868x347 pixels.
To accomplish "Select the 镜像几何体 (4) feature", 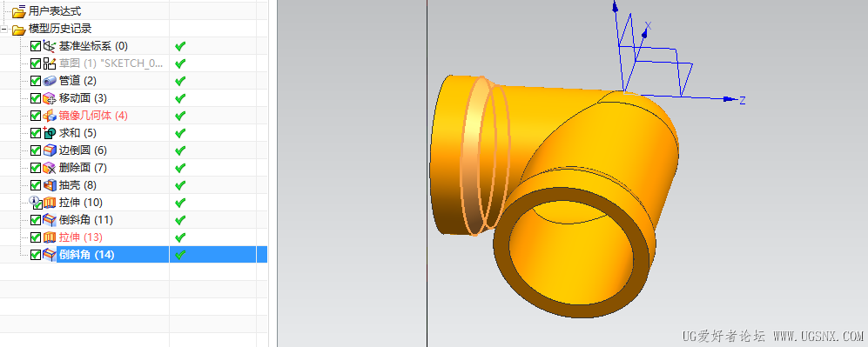I will (x=93, y=116).
